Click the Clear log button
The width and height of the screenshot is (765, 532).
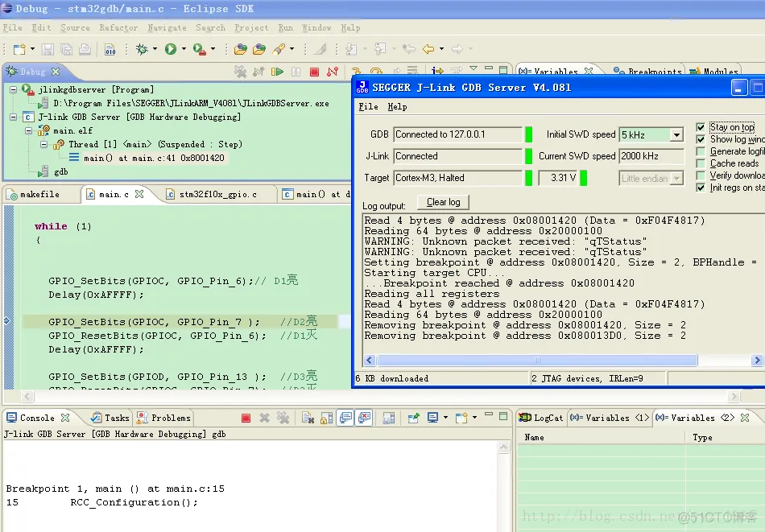click(x=443, y=202)
